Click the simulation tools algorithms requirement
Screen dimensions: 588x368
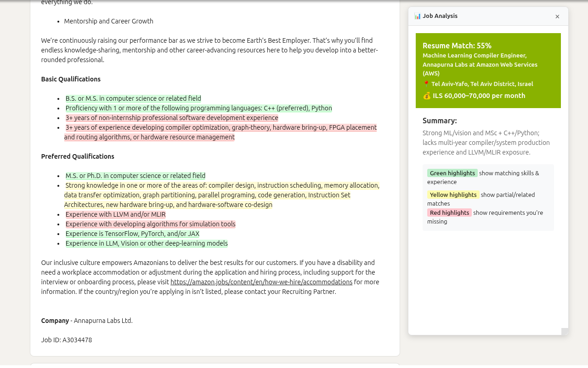coord(150,224)
